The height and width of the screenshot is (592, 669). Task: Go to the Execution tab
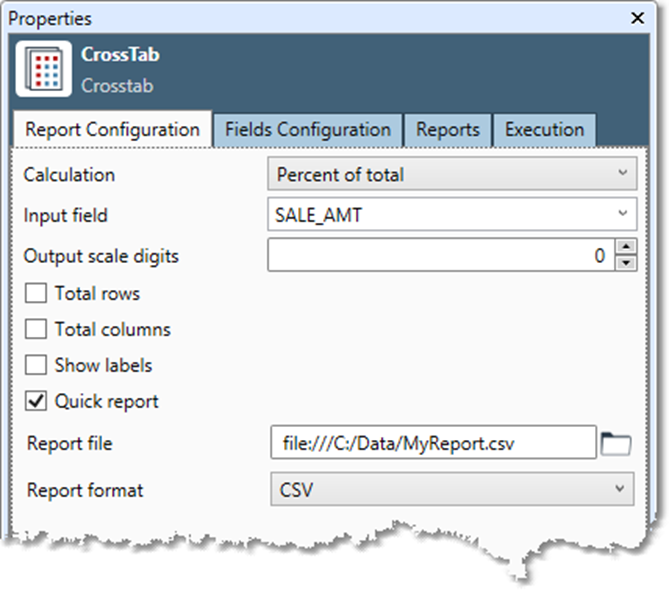coord(544,130)
